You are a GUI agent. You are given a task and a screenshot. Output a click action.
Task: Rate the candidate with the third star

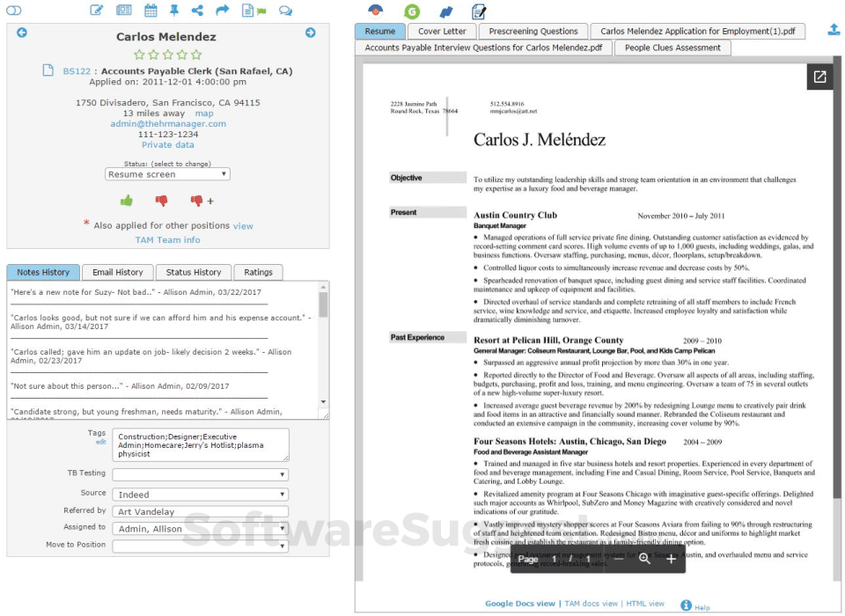(167, 54)
